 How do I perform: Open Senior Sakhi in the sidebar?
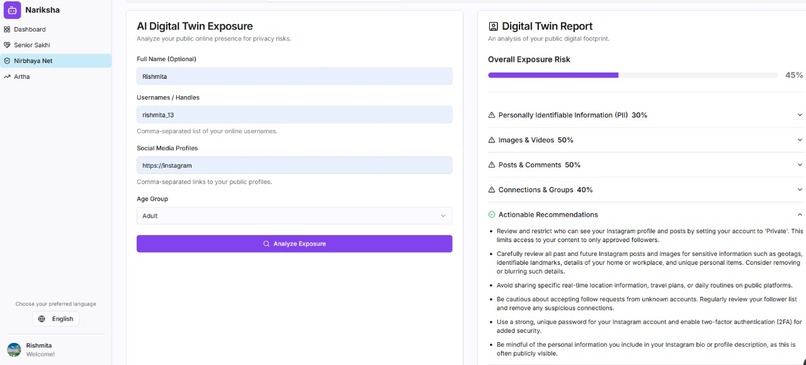coord(56,45)
